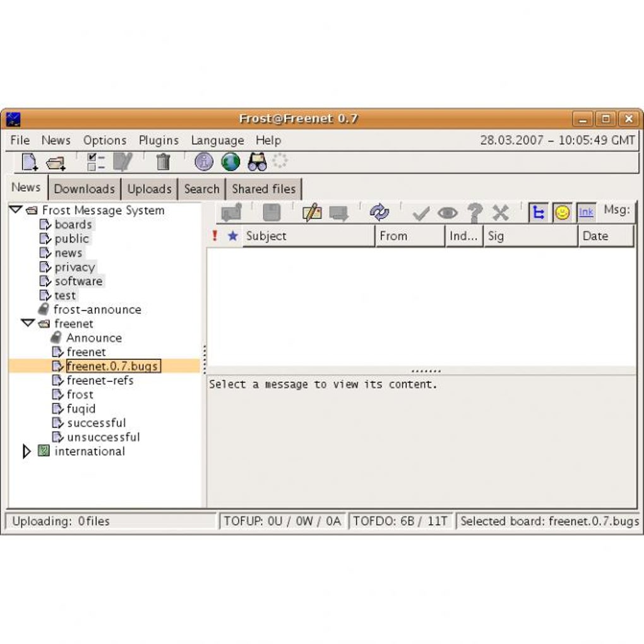The image size is (644, 644).
Task: Click the floppy disk save message icon
Action: [x=271, y=213]
